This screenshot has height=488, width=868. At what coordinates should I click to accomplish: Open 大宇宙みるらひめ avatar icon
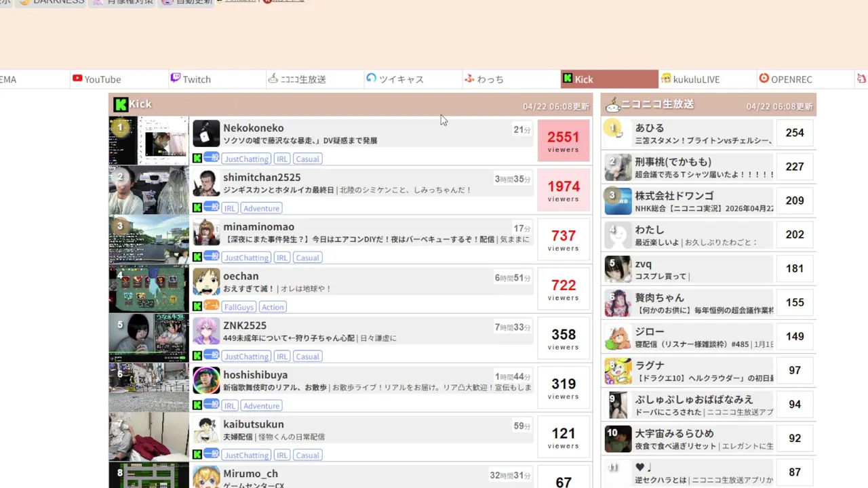tap(618, 438)
